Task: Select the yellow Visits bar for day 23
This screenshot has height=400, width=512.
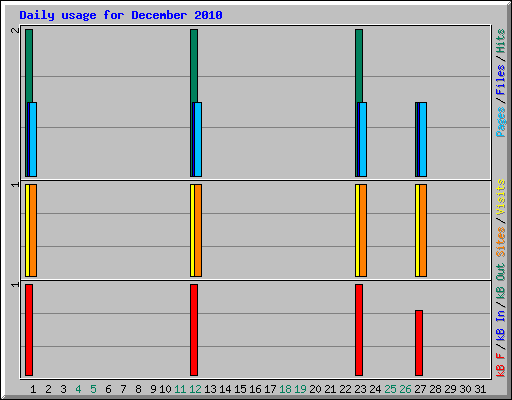Action: [x=357, y=230]
